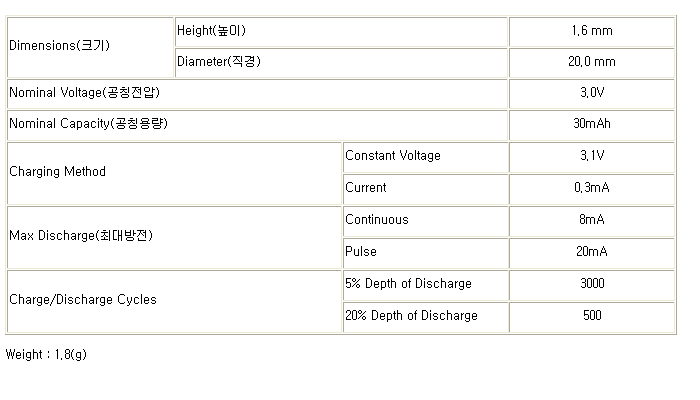Click the Charging Method label cell
700x400 pixels.
point(57,172)
